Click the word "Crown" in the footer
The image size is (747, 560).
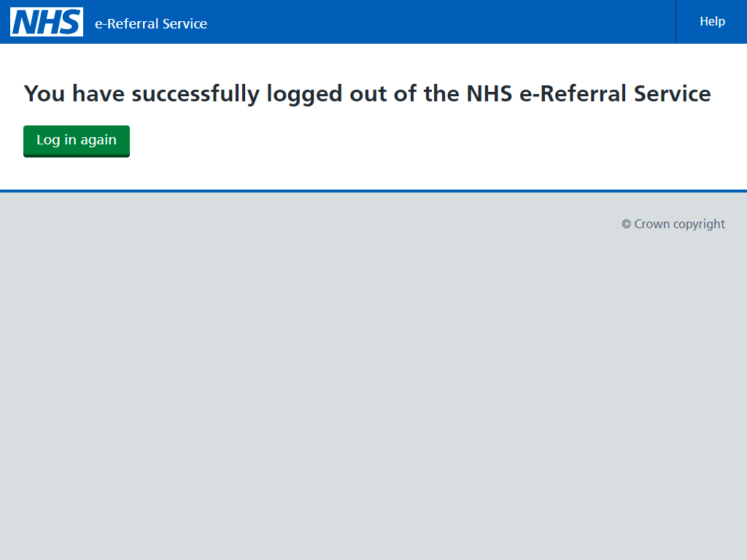pyautogui.click(x=651, y=225)
